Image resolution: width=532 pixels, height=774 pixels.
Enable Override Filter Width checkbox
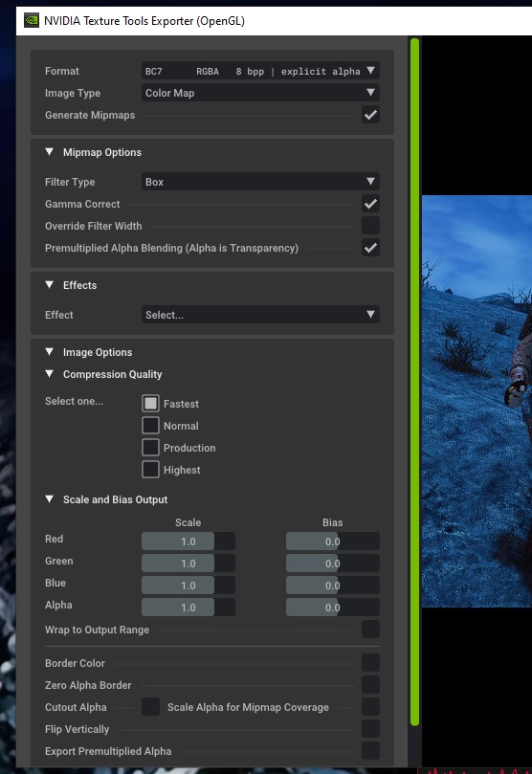(x=370, y=226)
